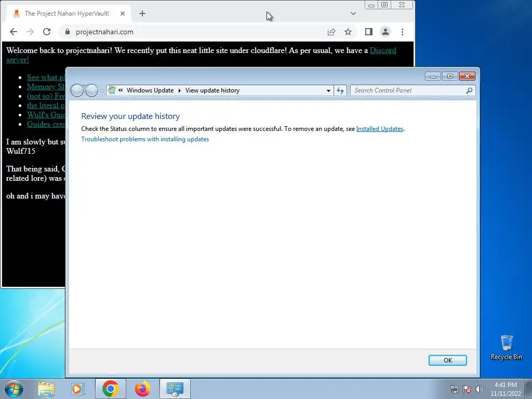532x399 pixels.
Task: Switch to Chrome on taskbar
Action: click(x=110, y=389)
